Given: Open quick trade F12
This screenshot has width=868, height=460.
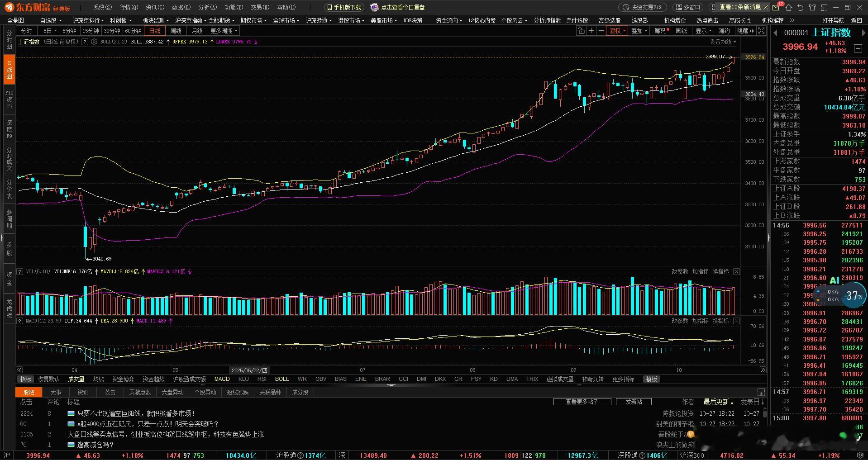Looking at the screenshot, I should coord(643,7).
